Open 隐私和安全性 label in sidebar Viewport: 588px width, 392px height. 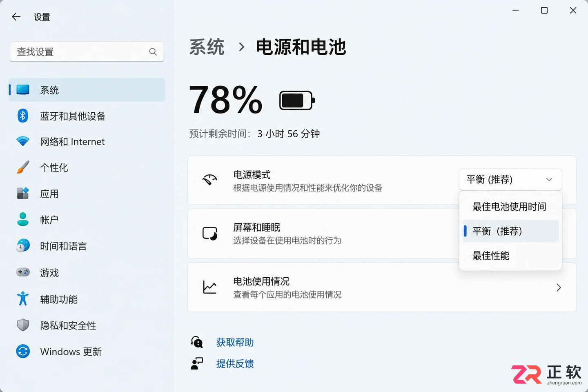pyautogui.click(x=68, y=325)
